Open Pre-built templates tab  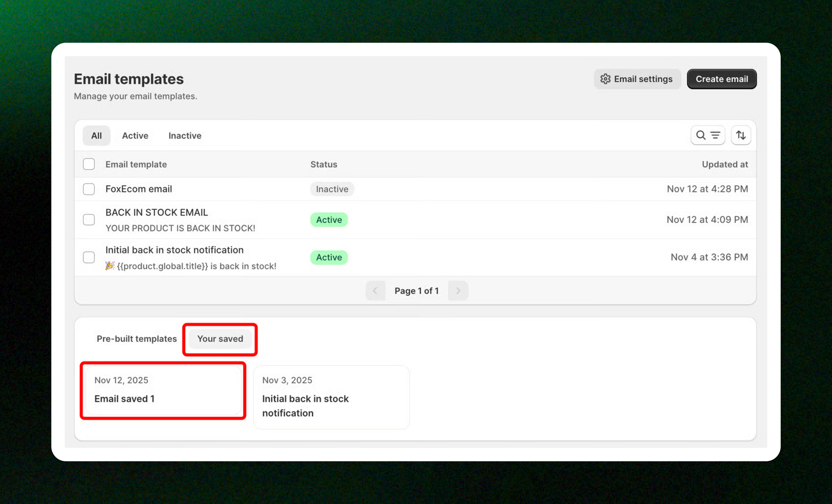click(x=137, y=339)
